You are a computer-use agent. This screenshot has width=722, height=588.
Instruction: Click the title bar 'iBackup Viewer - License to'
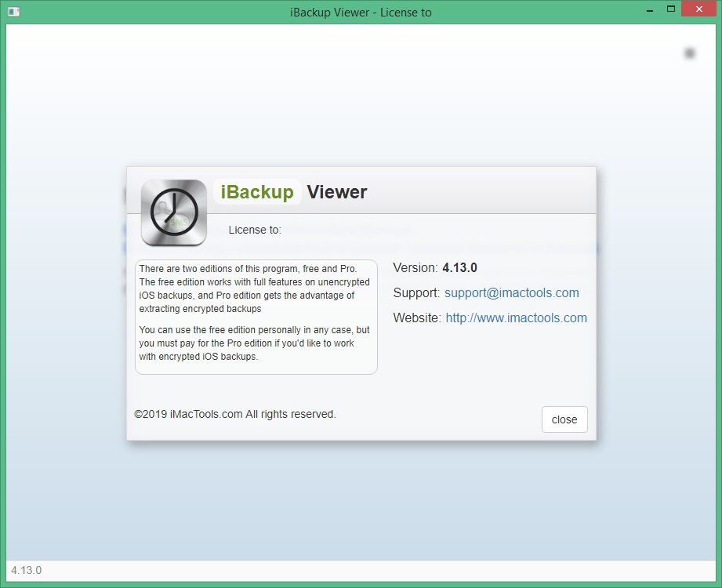(x=361, y=13)
